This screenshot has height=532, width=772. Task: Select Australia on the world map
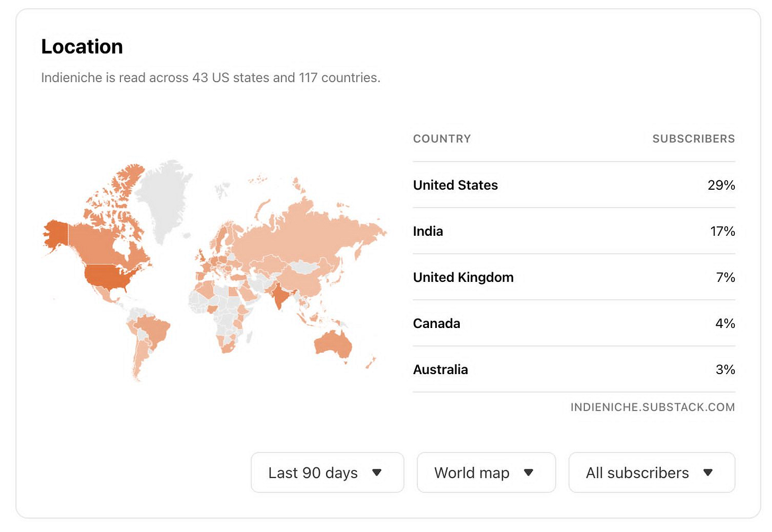pyautogui.click(x=333, y=345)
